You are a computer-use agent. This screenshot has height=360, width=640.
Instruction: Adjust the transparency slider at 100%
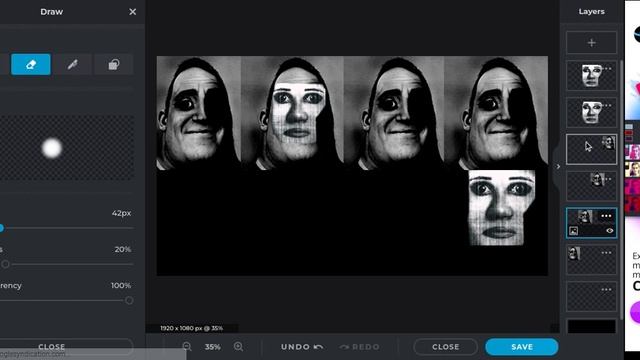pyautogui.click(x=129, y=301)
